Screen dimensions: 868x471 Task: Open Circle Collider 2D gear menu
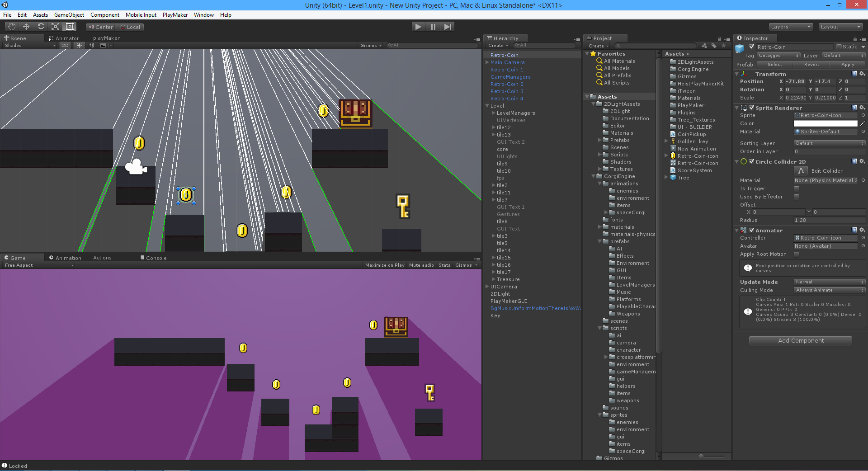point(862,161)
